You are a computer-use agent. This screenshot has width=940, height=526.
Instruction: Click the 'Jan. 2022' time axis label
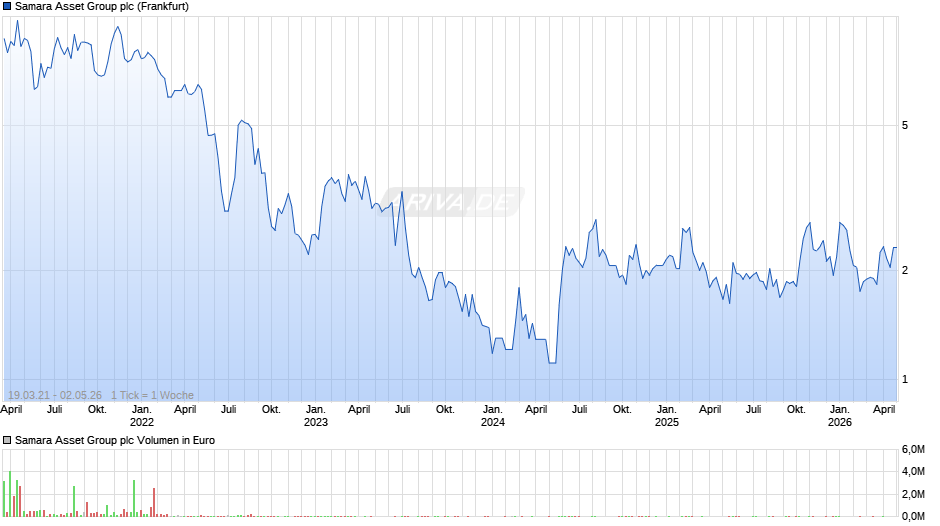tap(141, 416)
